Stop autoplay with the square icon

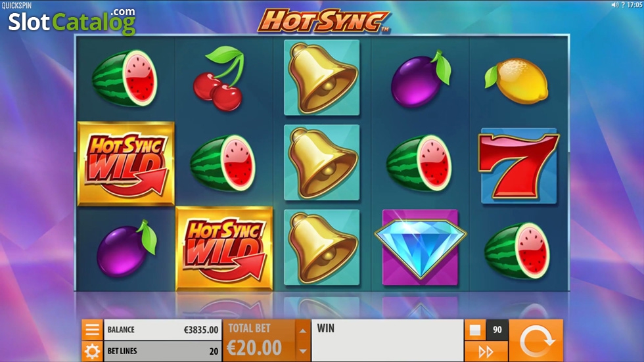coord(475,330)
